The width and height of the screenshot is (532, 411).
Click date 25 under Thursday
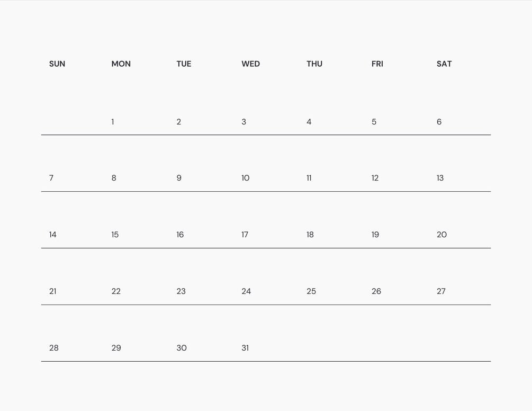[311, 291]
